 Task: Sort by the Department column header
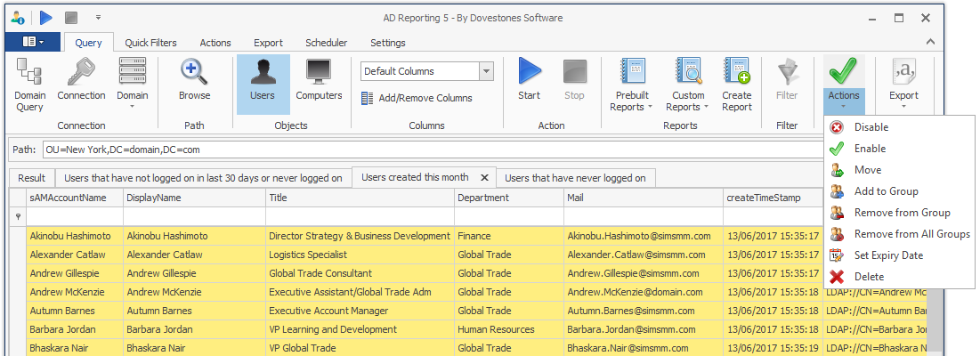coord(507,198)
